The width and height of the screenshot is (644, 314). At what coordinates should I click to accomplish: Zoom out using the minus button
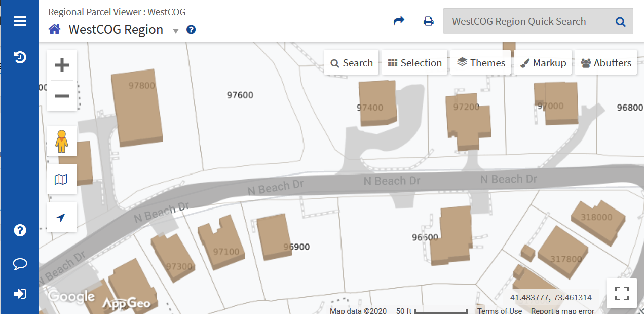62,96
